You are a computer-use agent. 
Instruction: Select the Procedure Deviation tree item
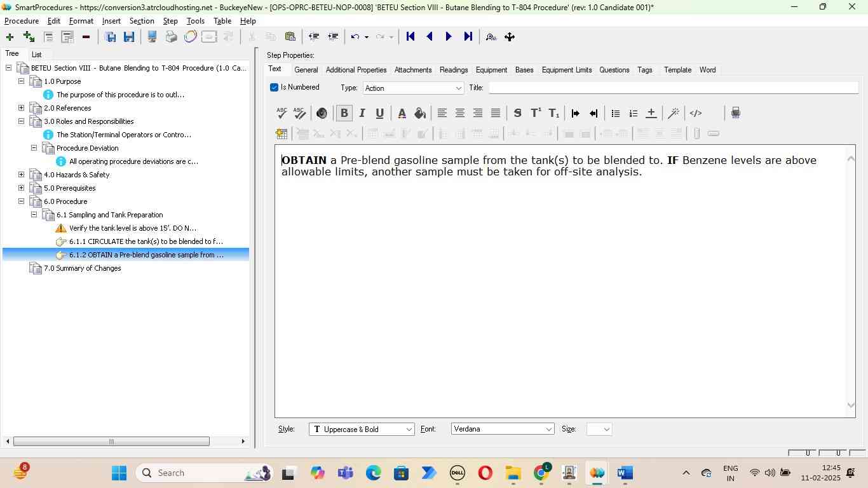tap(88, 148)
